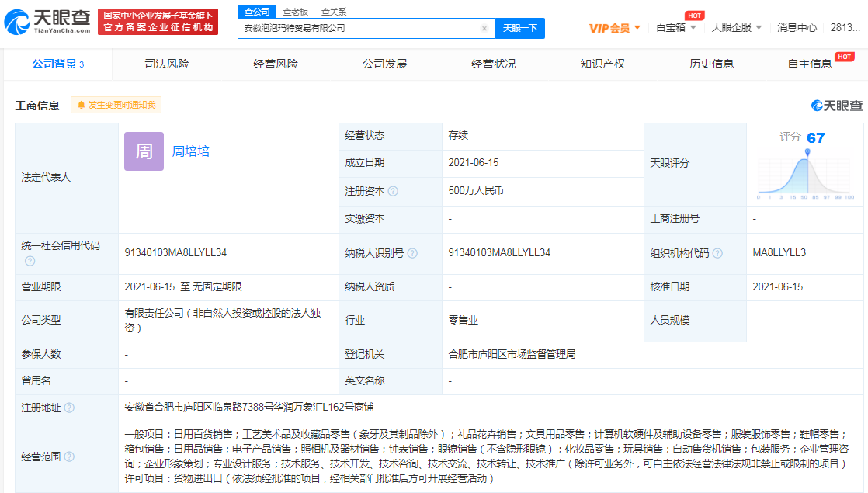Open the VIP会员 dropdown menu

[x=613, y=27]
